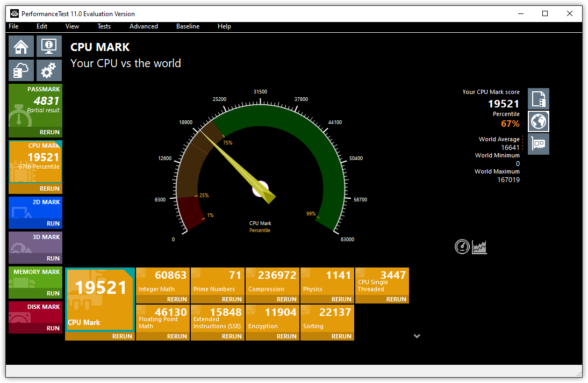Select the CPU Mark result tile
Image resolution: width=588 pixels, height=383 pixels.
click(99, 299)
